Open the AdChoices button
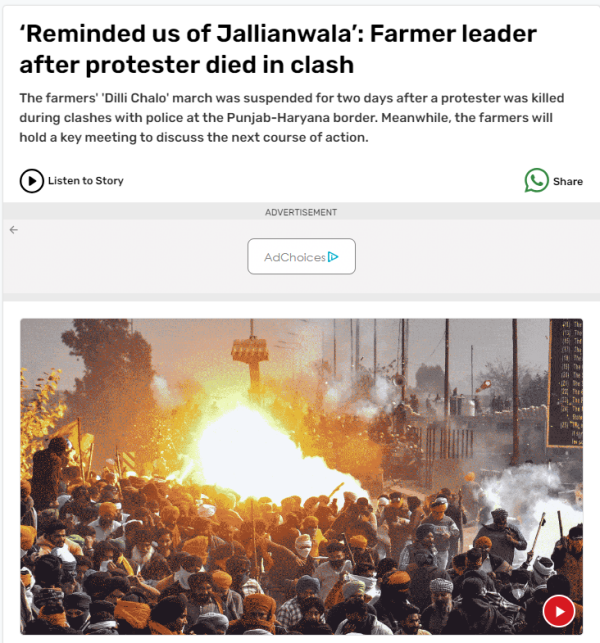Viewport: 600px width, 643px height. pos(301,256)
